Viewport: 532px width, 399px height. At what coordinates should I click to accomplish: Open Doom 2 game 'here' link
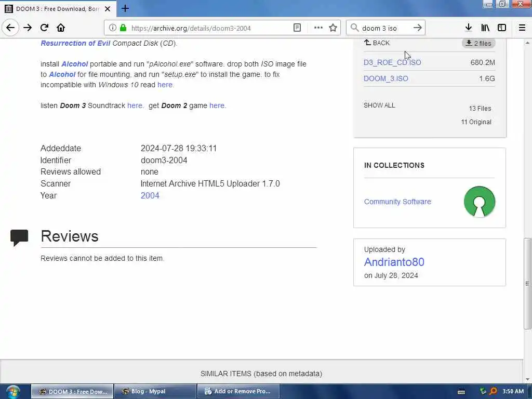[217, 105]
